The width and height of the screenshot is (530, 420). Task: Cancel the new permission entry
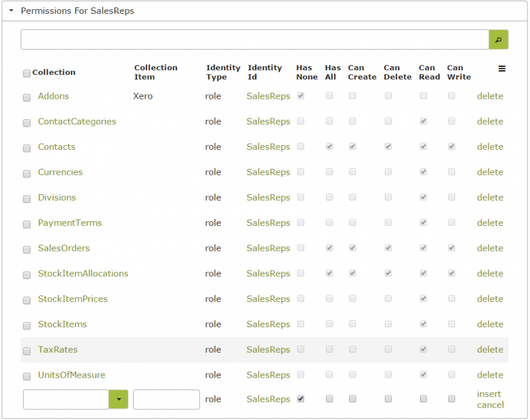[490, 405]
